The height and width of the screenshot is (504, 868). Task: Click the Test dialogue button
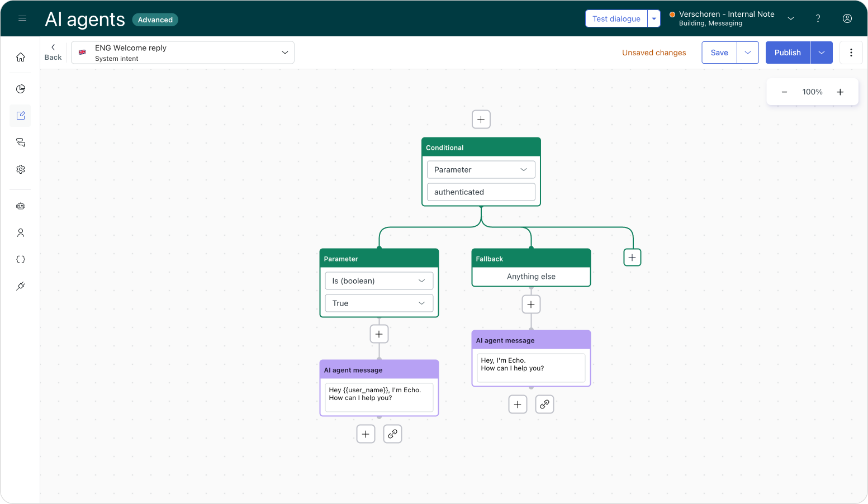[616, 18]
